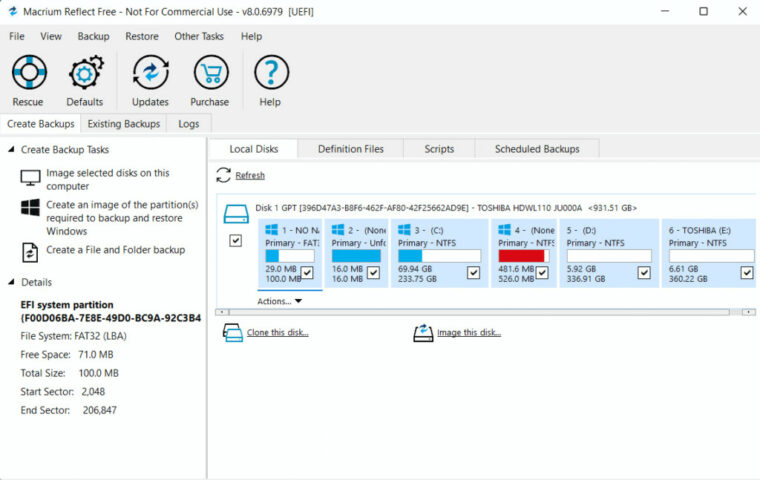Click Windows flag icon on partition 1
The height and width of the screenshot is (480, 760).
(271, 230)
